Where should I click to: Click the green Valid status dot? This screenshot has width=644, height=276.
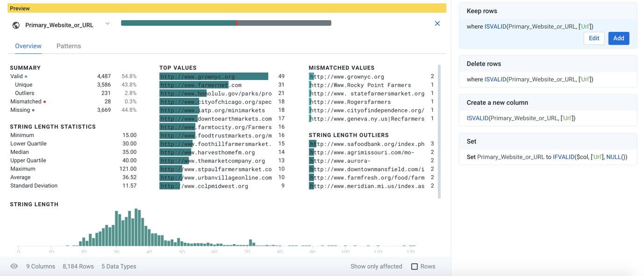[x=26, y=76]
